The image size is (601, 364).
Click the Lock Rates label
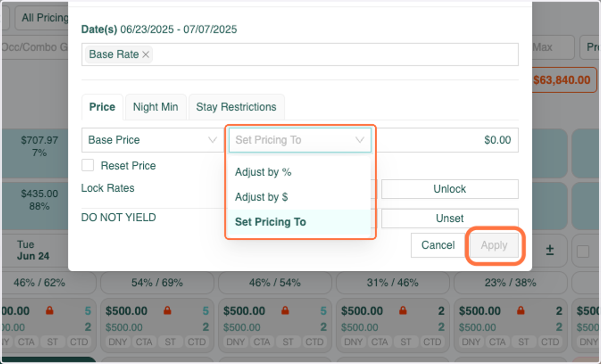pos(108,188)
